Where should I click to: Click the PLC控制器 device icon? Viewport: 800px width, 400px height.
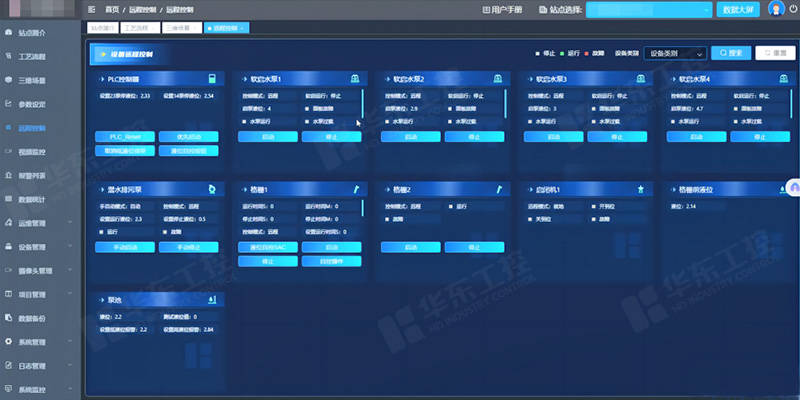211,79
